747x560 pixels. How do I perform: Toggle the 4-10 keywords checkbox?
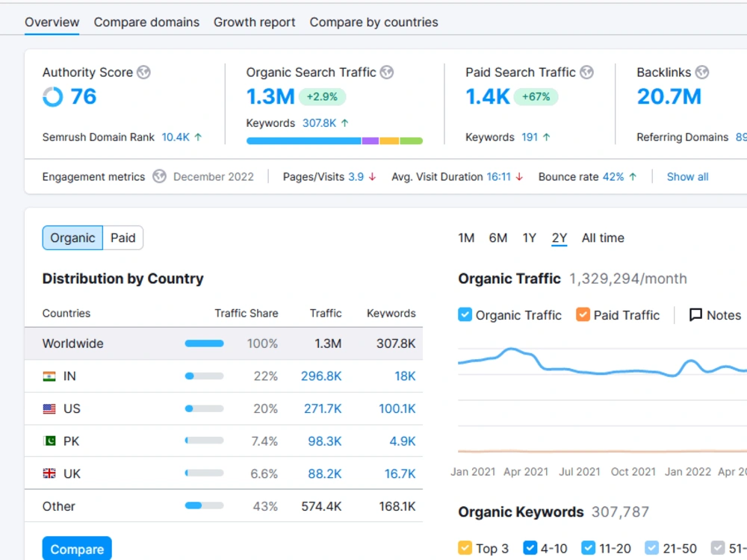(x=530, y=548)
